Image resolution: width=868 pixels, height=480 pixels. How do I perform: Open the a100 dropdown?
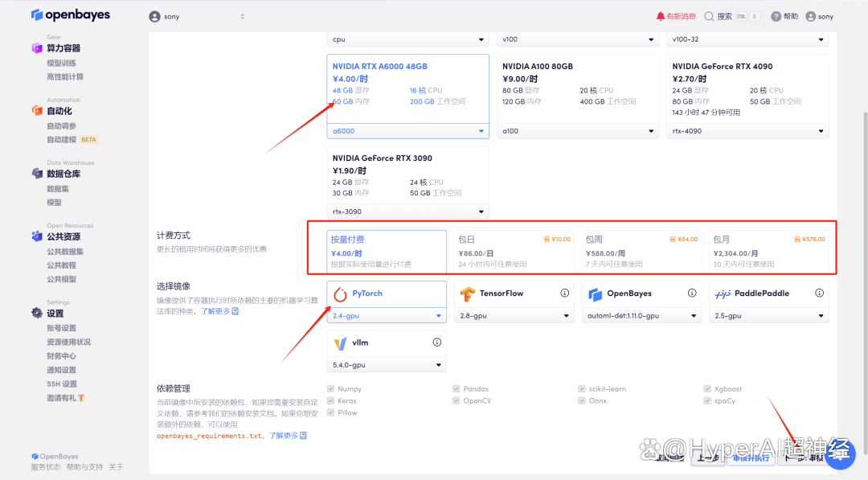[578, 131]
